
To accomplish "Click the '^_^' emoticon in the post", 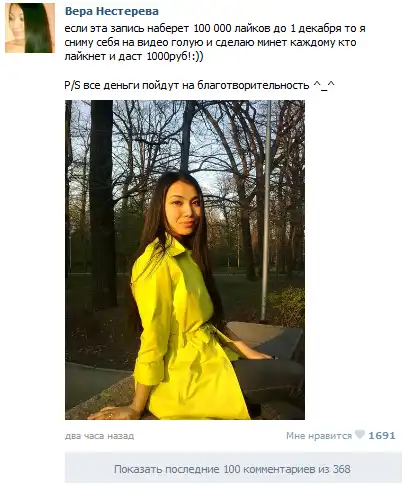I will click(324, 85).
